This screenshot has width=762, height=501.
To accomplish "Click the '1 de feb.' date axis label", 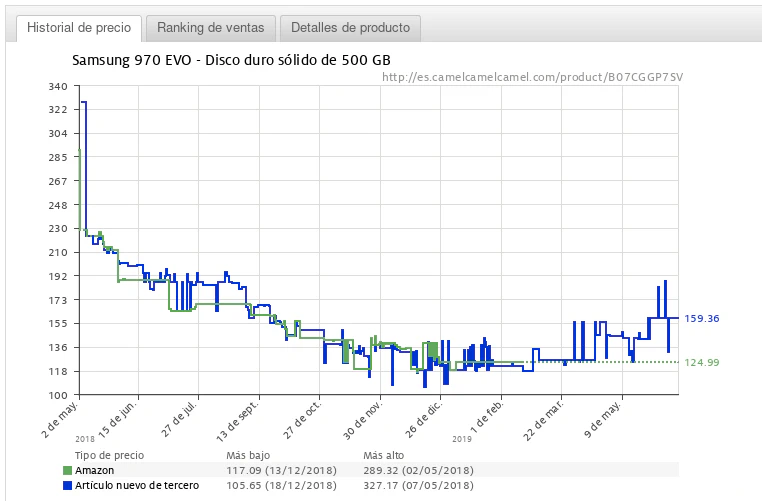I will pos(486,418).
